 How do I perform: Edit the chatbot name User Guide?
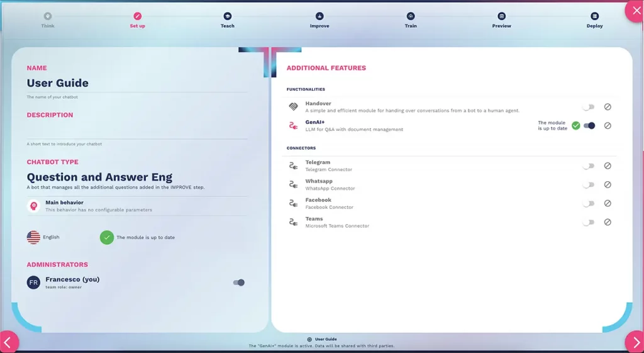136,83
